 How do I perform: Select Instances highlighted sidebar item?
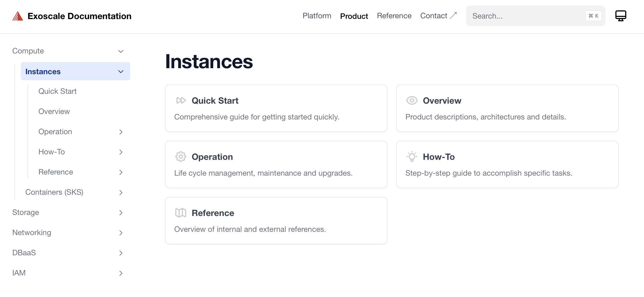[x=75, y=71]
